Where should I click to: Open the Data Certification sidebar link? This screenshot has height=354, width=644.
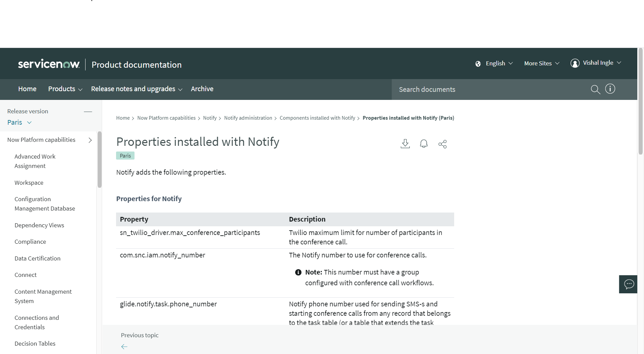click(x=37, y=258)
